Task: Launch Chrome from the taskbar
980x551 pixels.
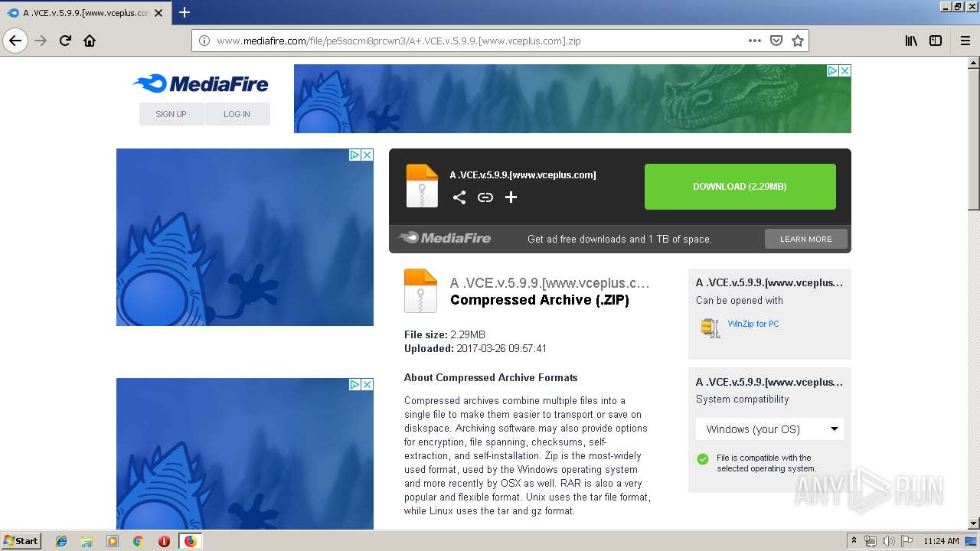Action: 139,541
